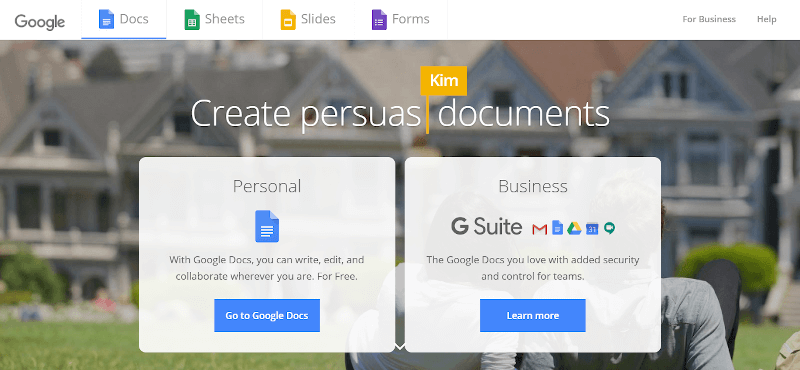
Task: Open the Sheets tab
Action: [x=214, y=20]
